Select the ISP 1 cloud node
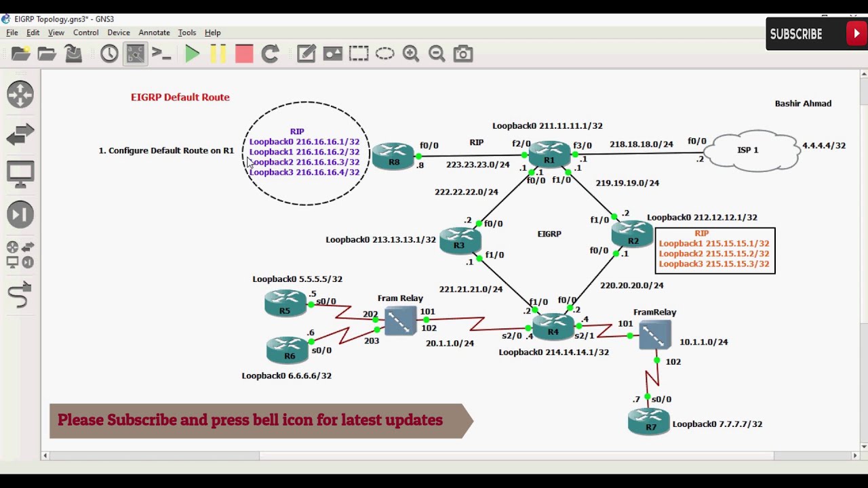The image size is (868, 488). point(751,150)
